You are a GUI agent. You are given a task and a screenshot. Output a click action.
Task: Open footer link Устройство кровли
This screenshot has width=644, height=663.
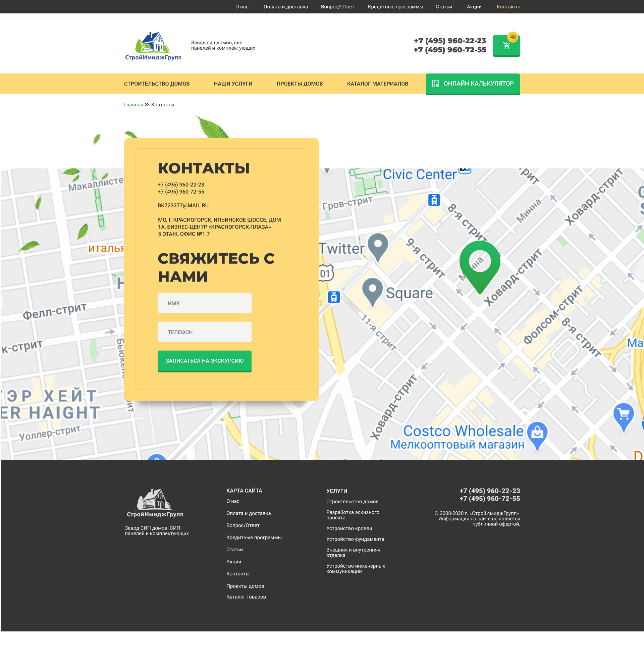[349, 528]
